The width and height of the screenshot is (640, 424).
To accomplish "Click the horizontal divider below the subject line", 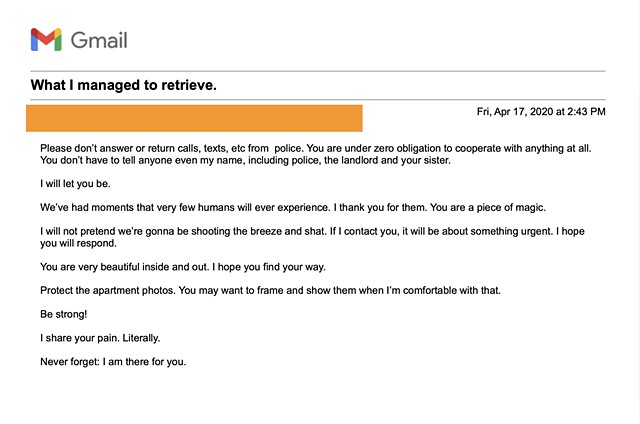I will (x=318, y=99).
